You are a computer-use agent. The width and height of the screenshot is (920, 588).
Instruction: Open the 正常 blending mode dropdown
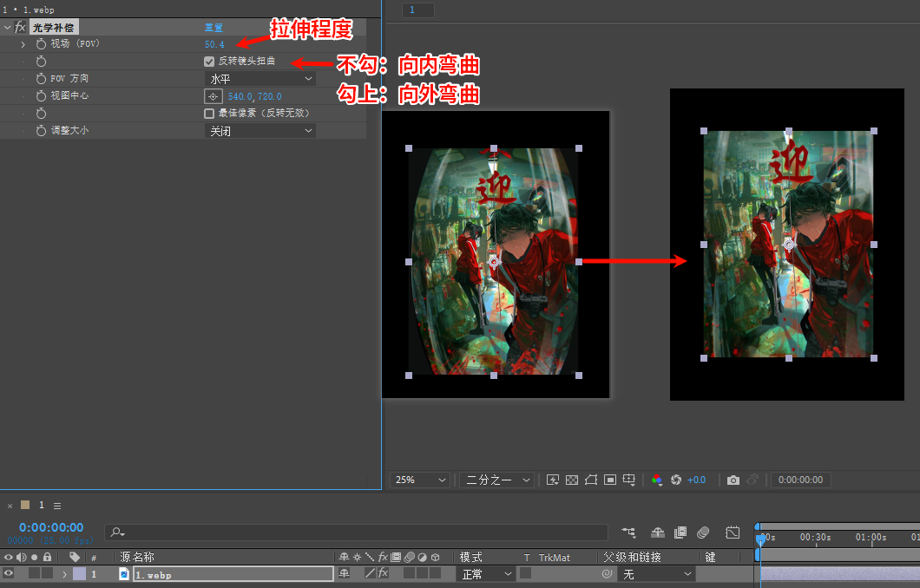coord(486,574)
